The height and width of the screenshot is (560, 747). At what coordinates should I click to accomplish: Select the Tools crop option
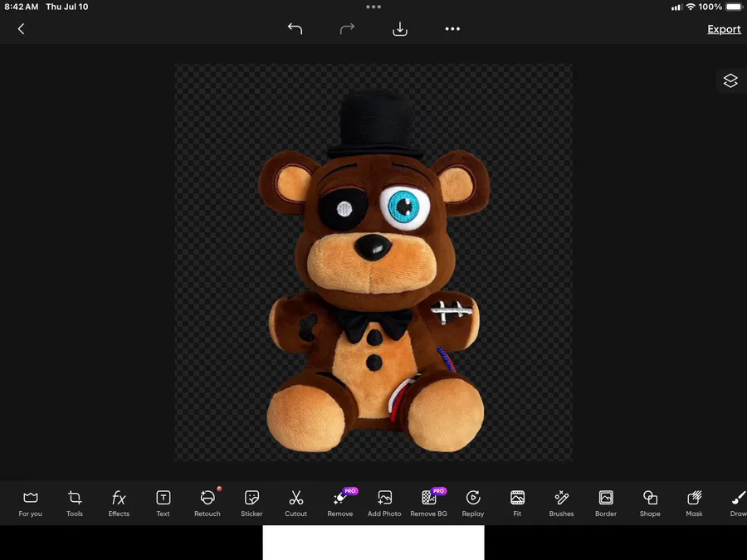[75, 504]
